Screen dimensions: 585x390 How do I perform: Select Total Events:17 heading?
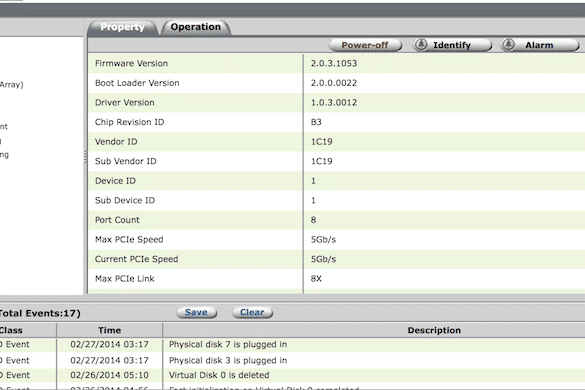coord(40,313)
